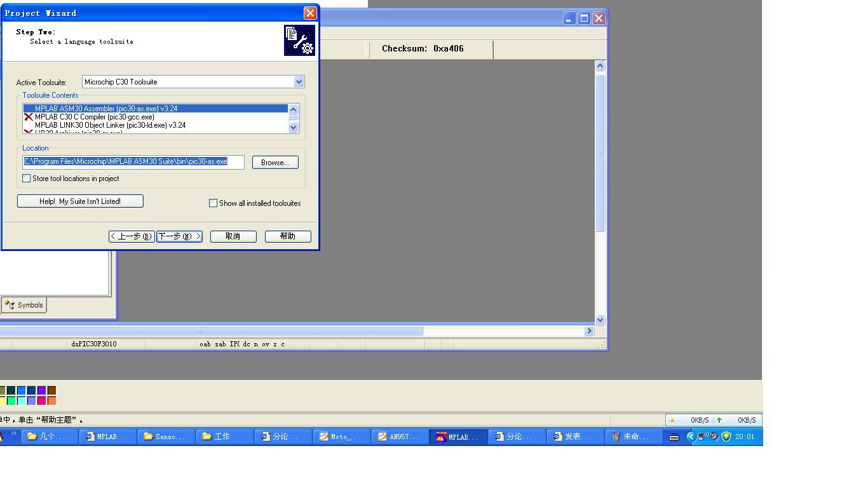Click the network connection tray icon
Image resolution: width=868 pixels, height=488 pixels.
703,437
